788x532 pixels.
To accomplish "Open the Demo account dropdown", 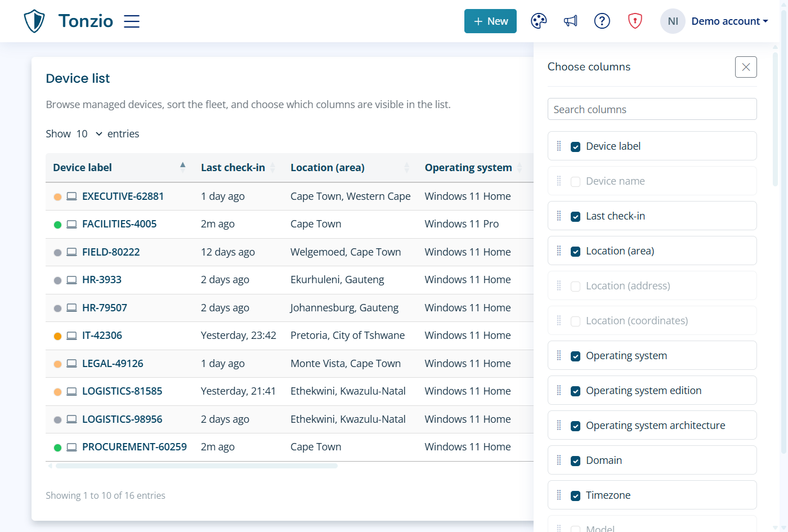I will (729, 21).
